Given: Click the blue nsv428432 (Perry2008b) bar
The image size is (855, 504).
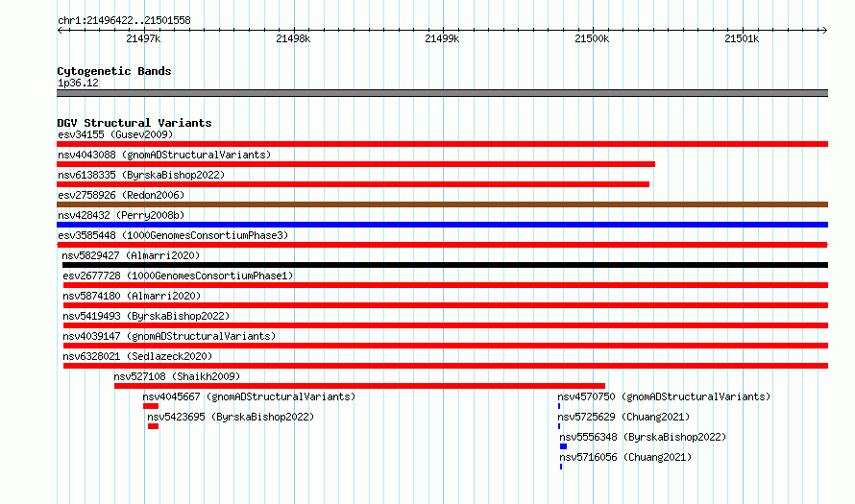Looking at the screenshot, I should (442, 225).
